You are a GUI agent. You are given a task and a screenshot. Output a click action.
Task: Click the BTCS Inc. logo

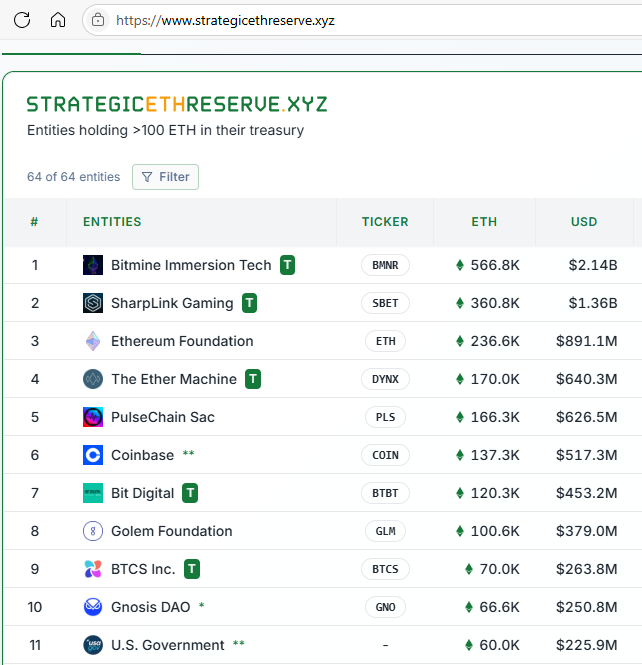click(93, 569)
